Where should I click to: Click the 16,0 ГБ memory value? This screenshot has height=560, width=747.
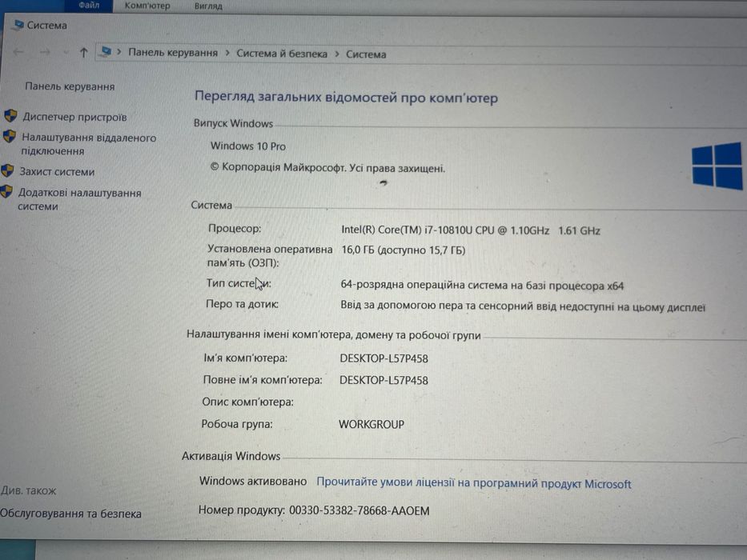(404, 250)
